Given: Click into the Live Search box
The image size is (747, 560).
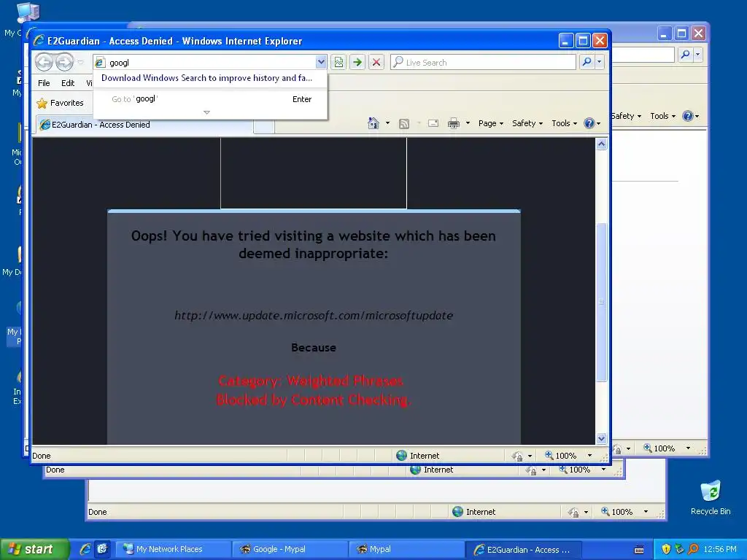Looking at the screenshot, I should [x=483, y=63].
